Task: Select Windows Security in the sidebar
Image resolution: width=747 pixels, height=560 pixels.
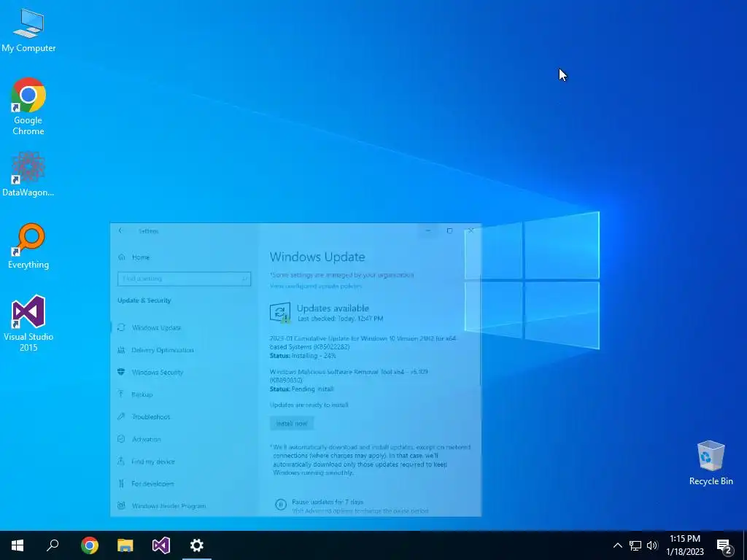Action: click(185, 373)
